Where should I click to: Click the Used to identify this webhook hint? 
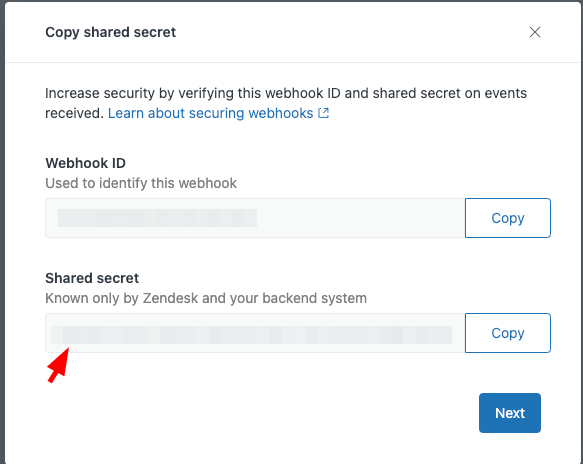coord(141,183)
